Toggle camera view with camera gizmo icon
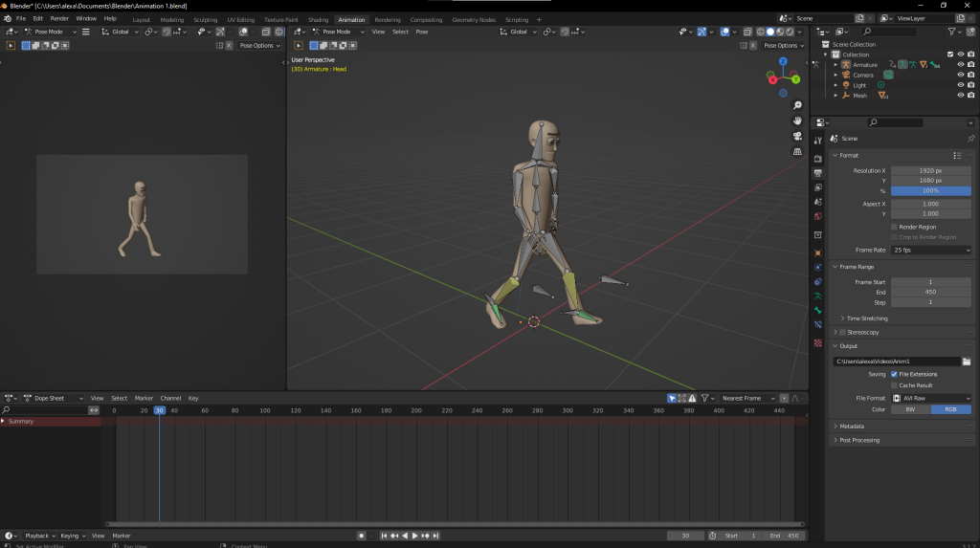980x548 pixels. pyautogui.click(x=797, y=136)
